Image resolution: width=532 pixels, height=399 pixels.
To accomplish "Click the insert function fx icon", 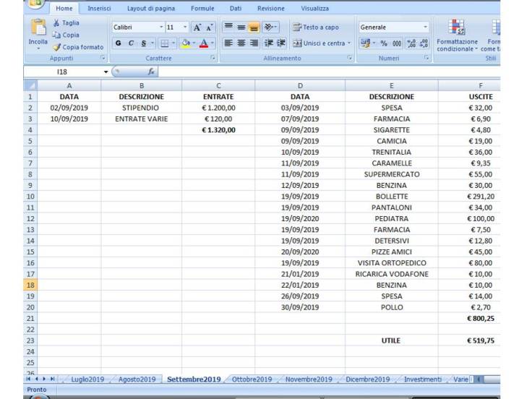I will point(152,72).
